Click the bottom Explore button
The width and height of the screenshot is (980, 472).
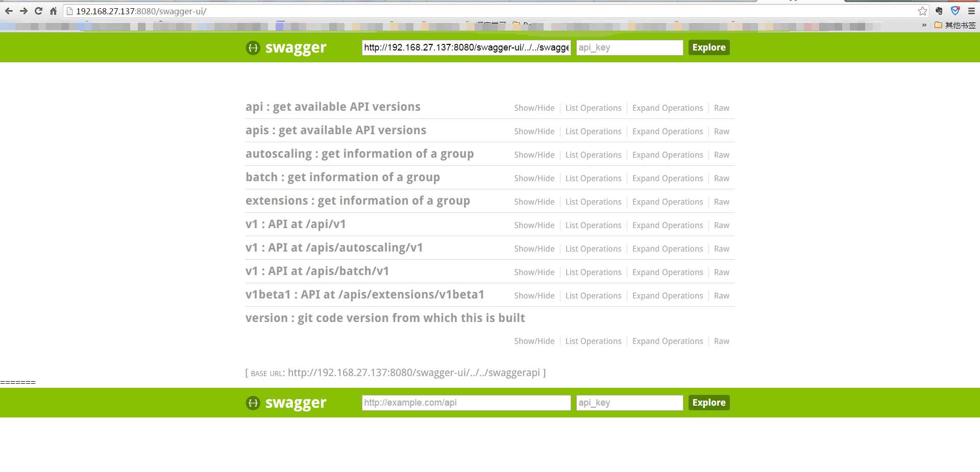(x=709, y=403)
